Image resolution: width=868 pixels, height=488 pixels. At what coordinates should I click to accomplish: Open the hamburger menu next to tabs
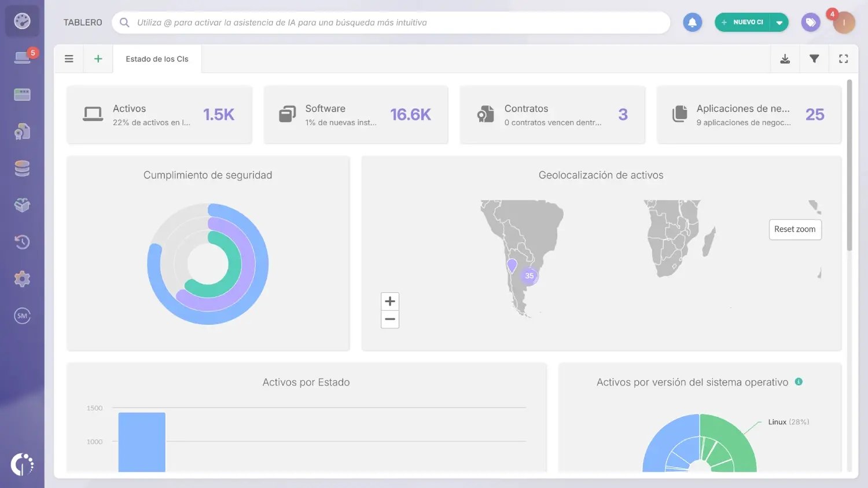(69, 58)
